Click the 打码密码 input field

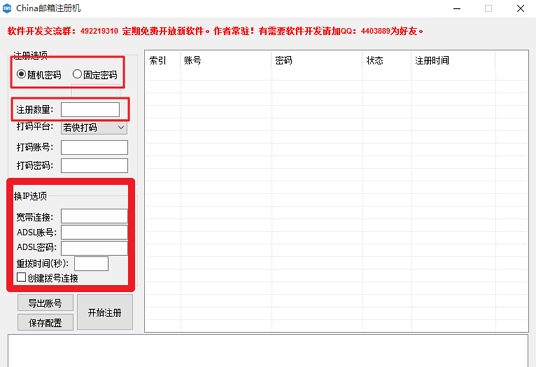click(x=94, y=165)
